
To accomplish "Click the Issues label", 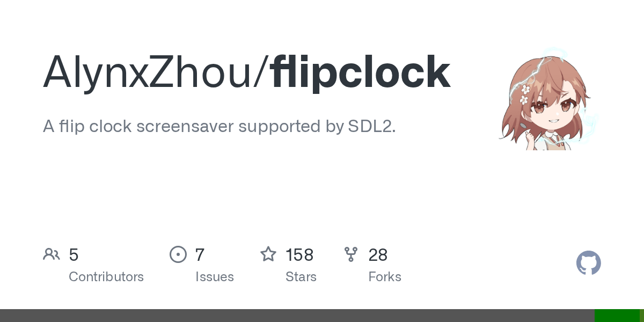I will [215, 277].
